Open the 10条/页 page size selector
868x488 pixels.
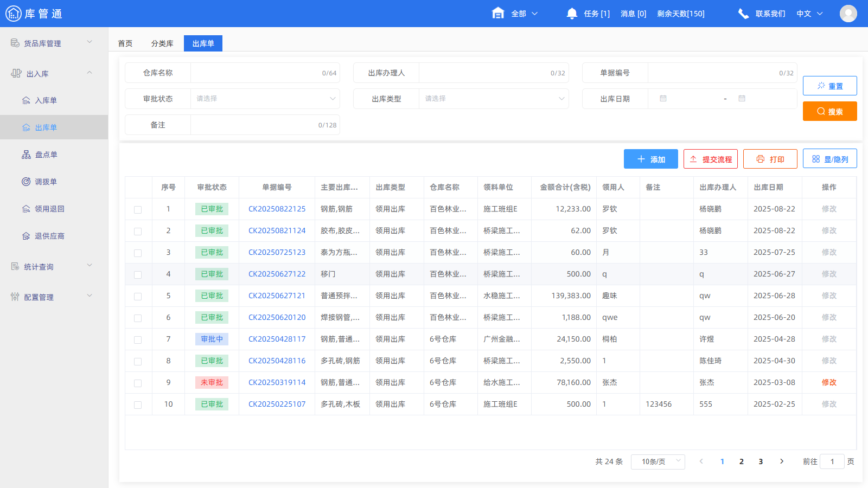tap(658, 461)
